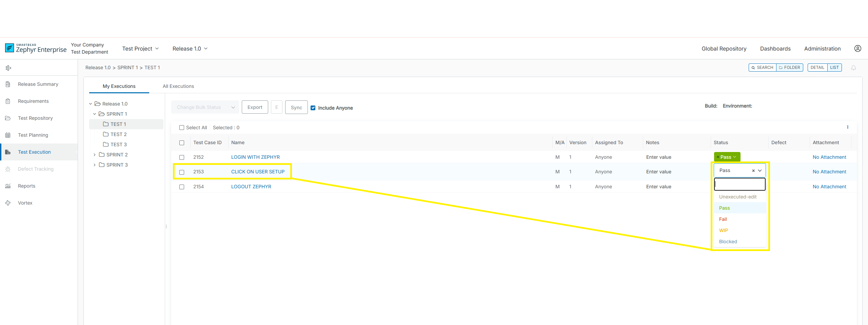The image size is (868, 325).
Task: Open the Release 1.0 dropdown in header
Action: tap(190, 49)
